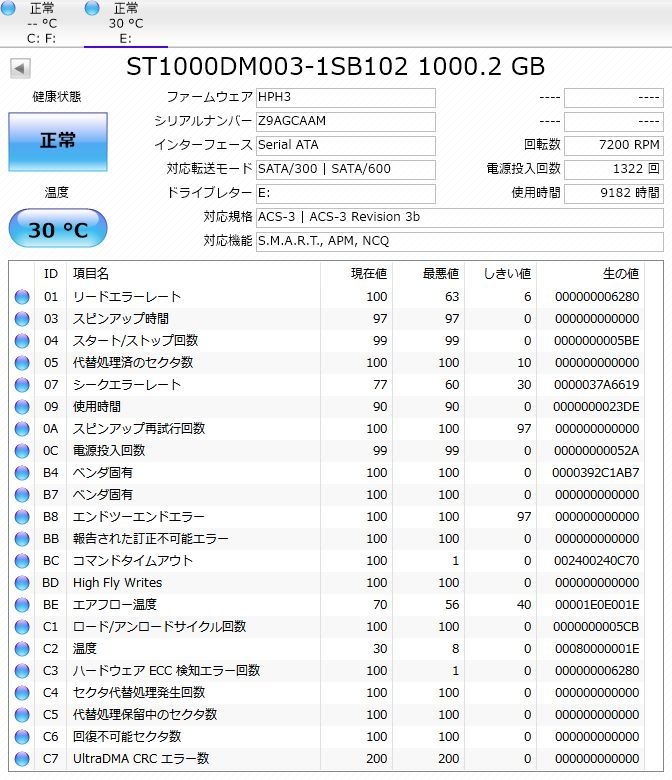Select the C: F: disk tab

pos(42,23)
